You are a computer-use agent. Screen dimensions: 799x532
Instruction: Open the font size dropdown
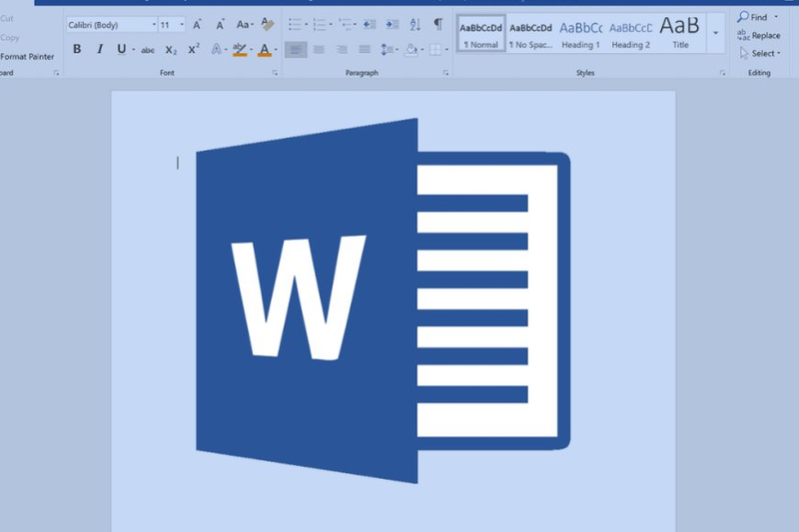pyautogui.click(x=182, y=24)
